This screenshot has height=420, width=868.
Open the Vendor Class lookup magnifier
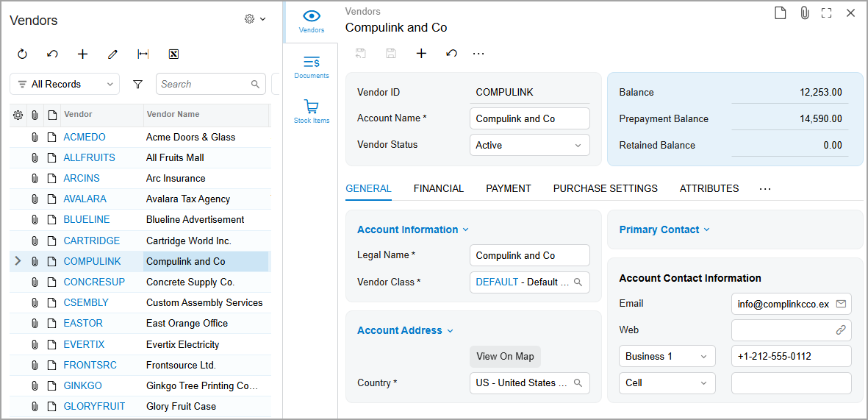[x=578, y=282]
